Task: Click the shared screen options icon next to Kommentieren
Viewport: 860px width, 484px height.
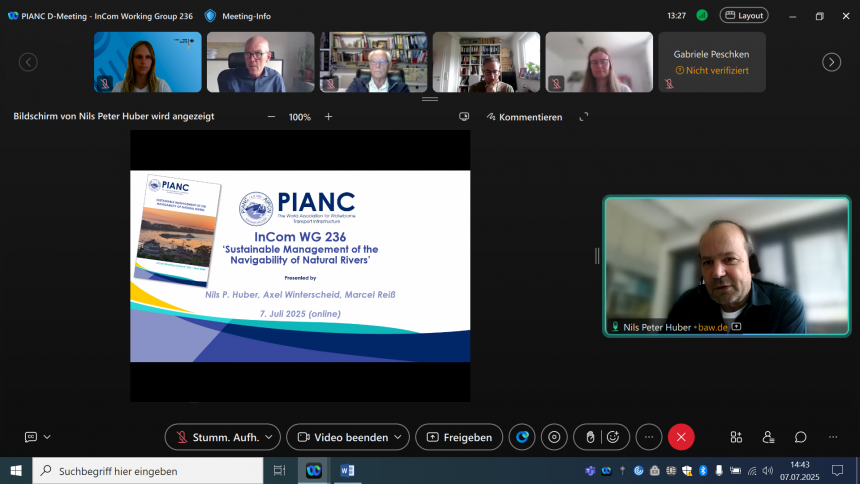Action: (x=464, y=116)
